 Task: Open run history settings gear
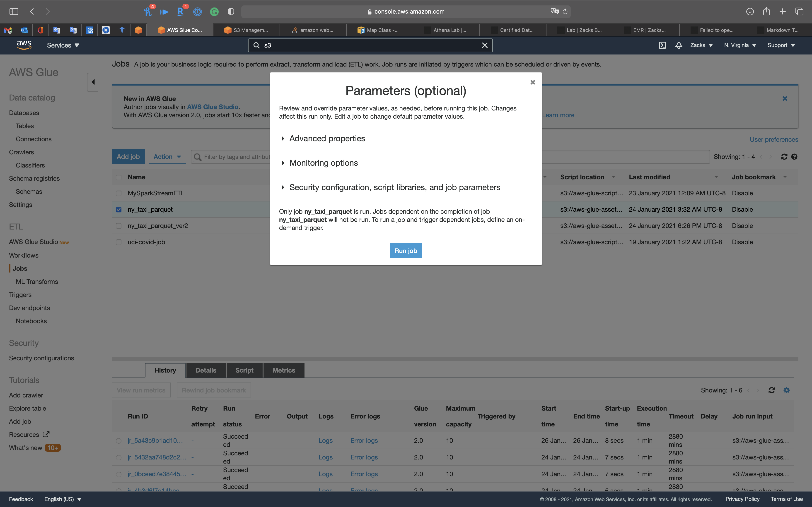(786, 390)
